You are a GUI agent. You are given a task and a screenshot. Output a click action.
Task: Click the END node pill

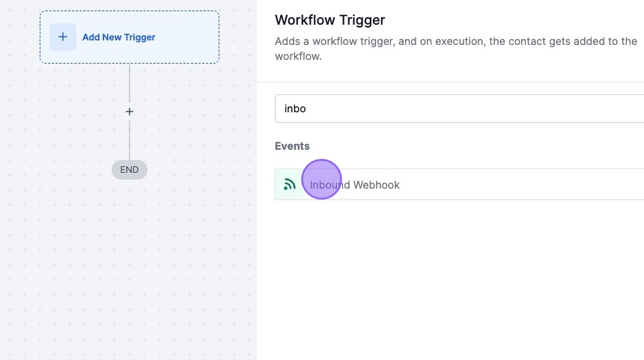tap(130, 170)
